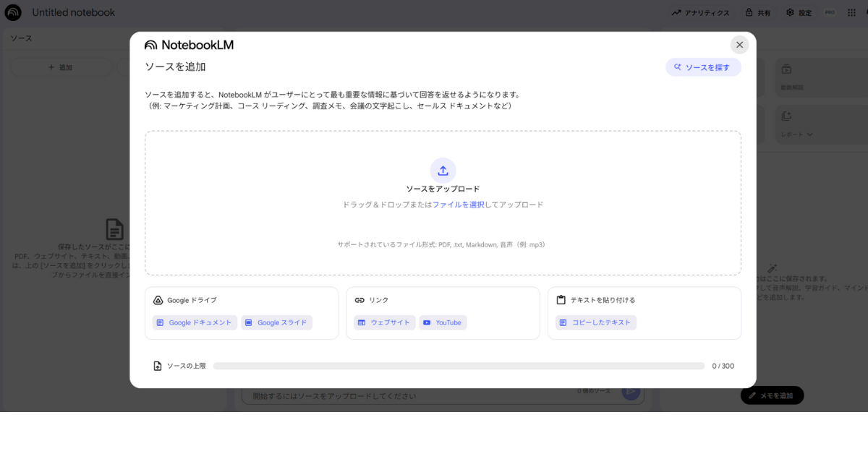Click the NotebookLM home logo top-left

tap(14, 12)
